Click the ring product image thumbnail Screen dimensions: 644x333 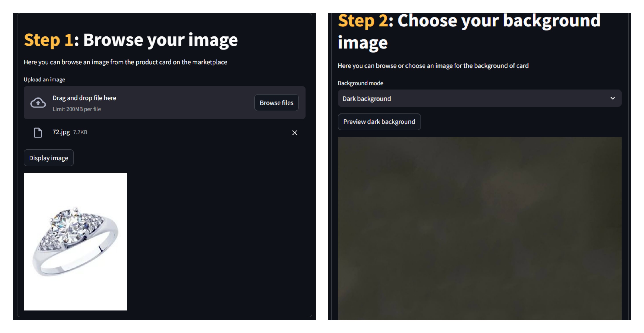(x=75, y=242)
